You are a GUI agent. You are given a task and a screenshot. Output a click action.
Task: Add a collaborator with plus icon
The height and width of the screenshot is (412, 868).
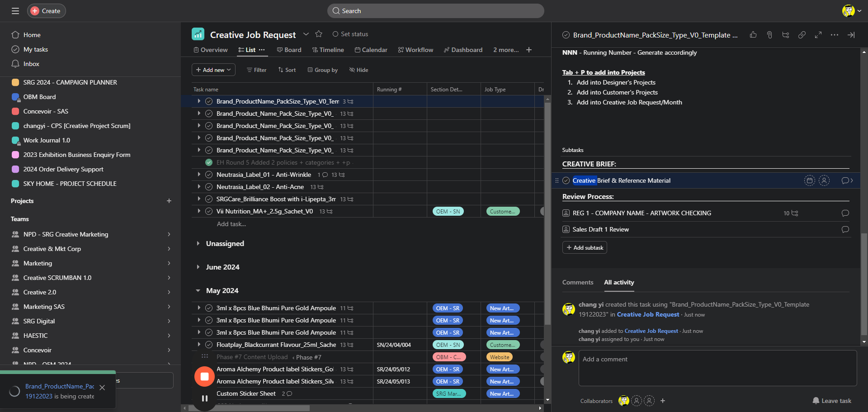(663, 401)
